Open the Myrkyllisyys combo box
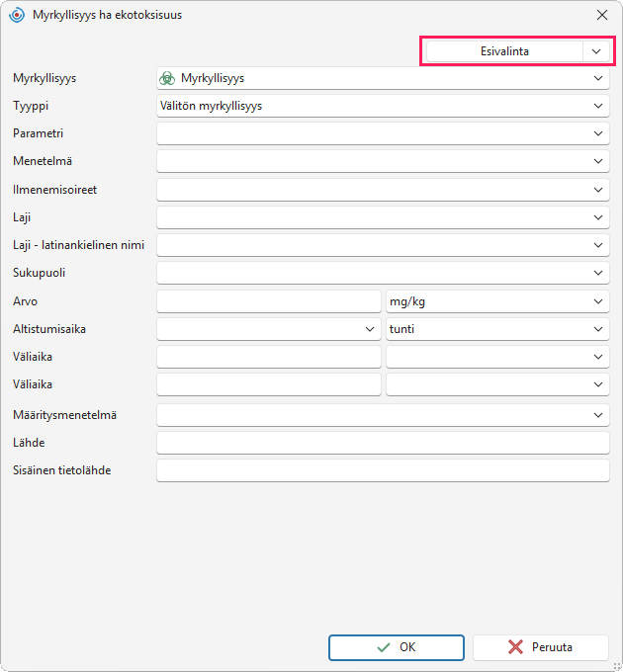Viewport: 623px width, 672px height. click(383, 78)
